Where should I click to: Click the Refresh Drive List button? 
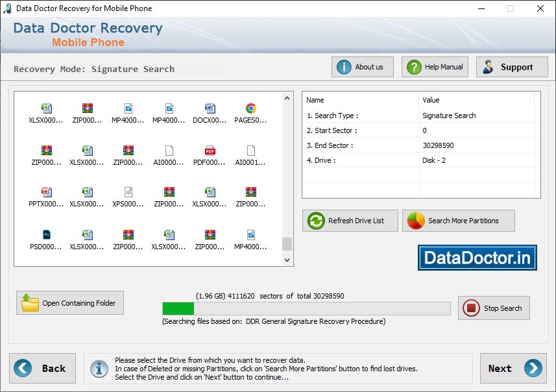tap(350, 221)
